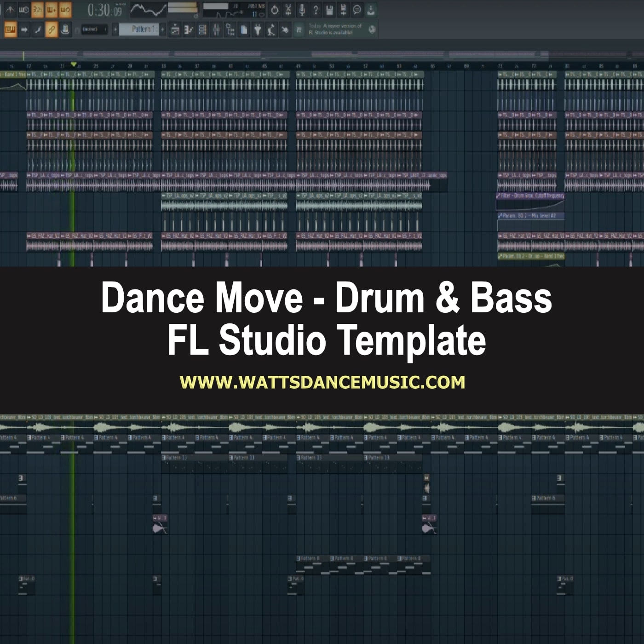Open pattern selector arrow left of Pattern 1
Viewport: 644px width, 644px height.
[x=115, y=30]
